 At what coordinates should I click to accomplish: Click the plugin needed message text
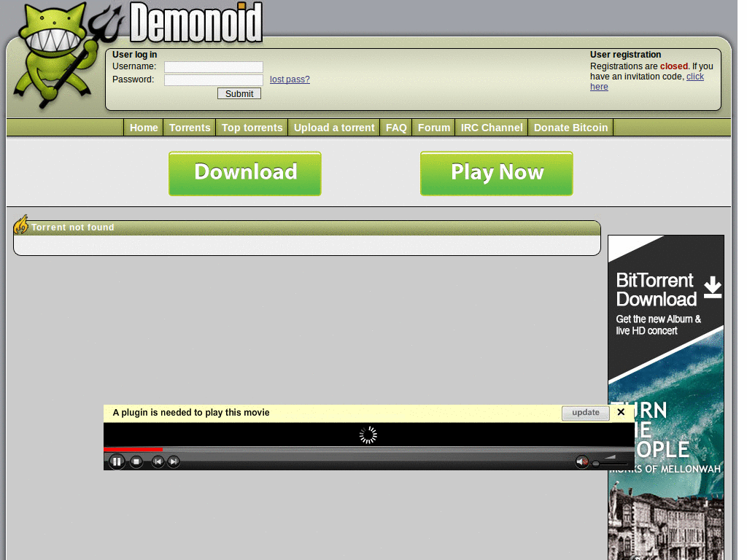point(191,413)
